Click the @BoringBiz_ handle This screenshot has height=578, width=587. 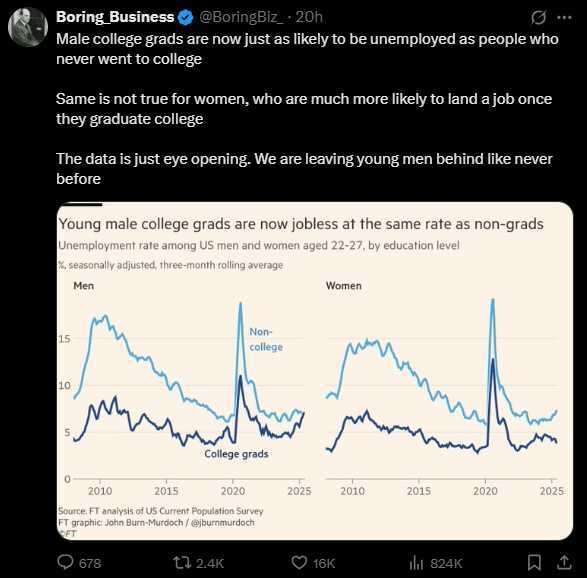click(x=241, y=17)
